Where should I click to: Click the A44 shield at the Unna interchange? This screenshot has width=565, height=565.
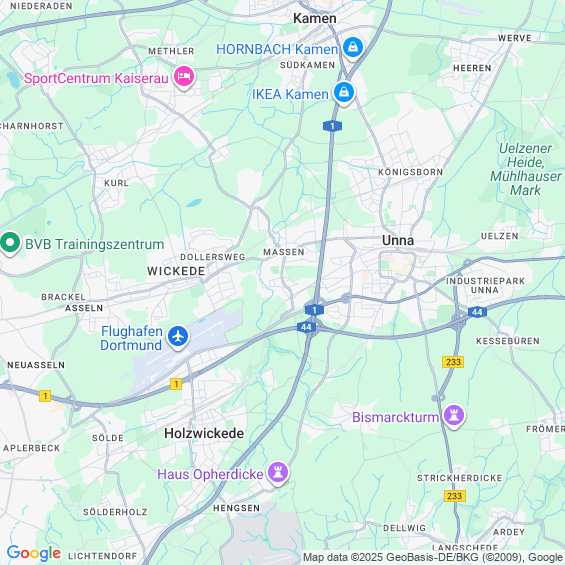click(x=306, y=327)
